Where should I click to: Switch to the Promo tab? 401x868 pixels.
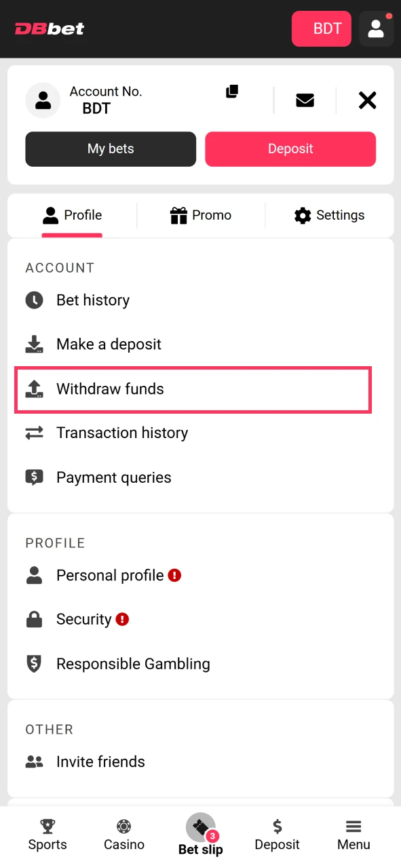[201, 215]
